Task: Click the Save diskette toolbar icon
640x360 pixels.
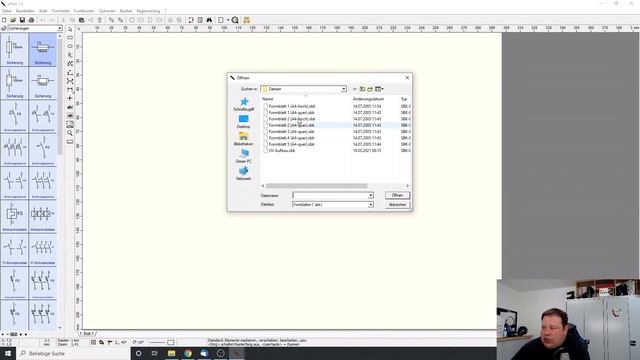Action: click(x=22, y=20)
